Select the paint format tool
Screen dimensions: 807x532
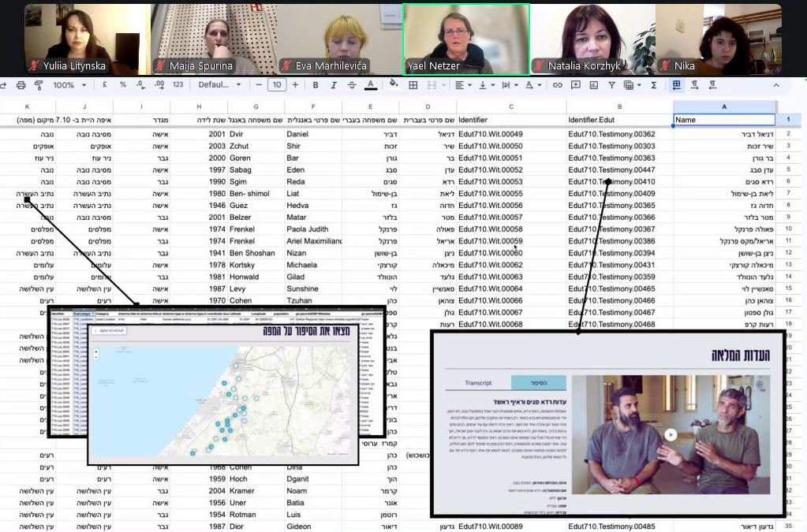[38, 85]
